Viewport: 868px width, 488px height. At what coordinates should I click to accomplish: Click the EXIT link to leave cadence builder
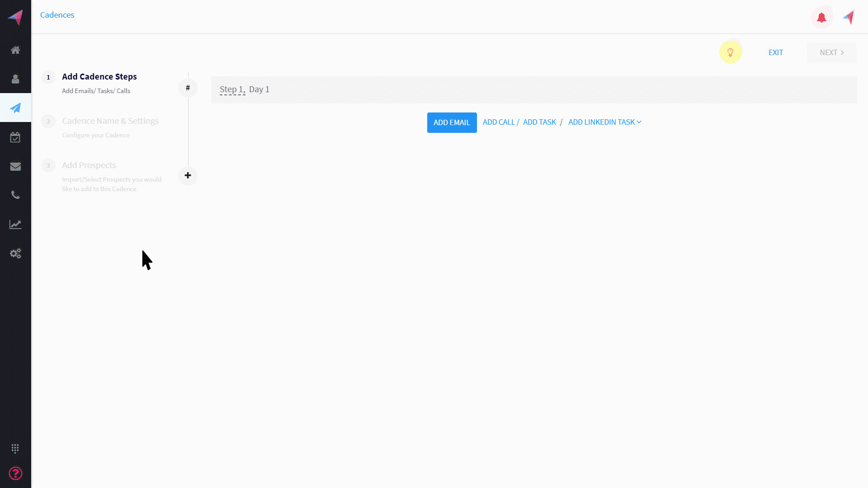click(x=776, y=52)
